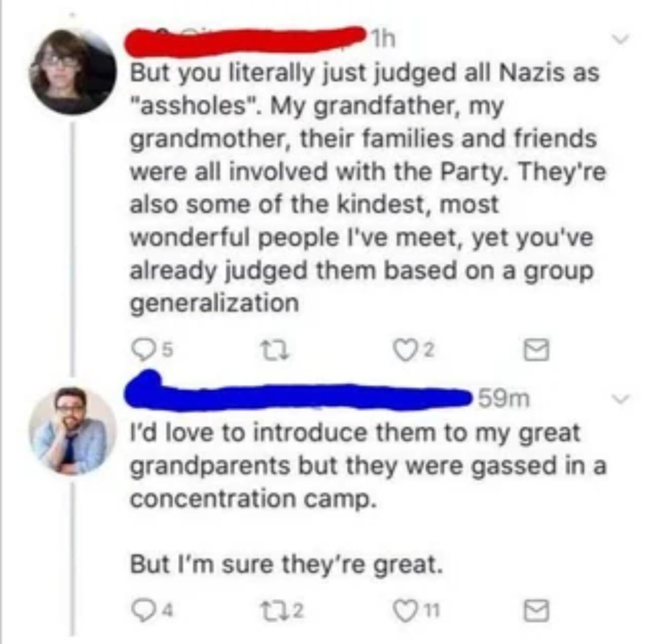This screenshot has height=644, width=658.
Task: Click the heart icon on the first tweet
Action: [417, 348]
